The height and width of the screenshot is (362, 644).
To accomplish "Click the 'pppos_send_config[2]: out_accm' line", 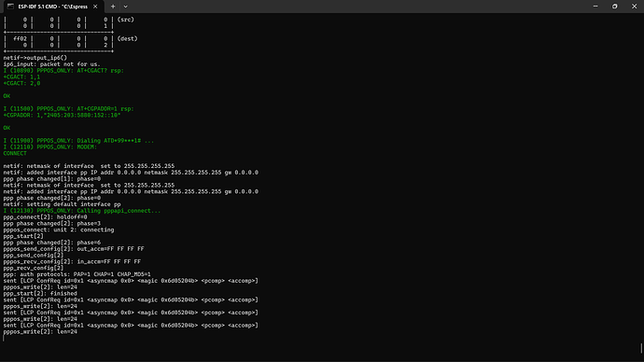I will pos(74,249).
